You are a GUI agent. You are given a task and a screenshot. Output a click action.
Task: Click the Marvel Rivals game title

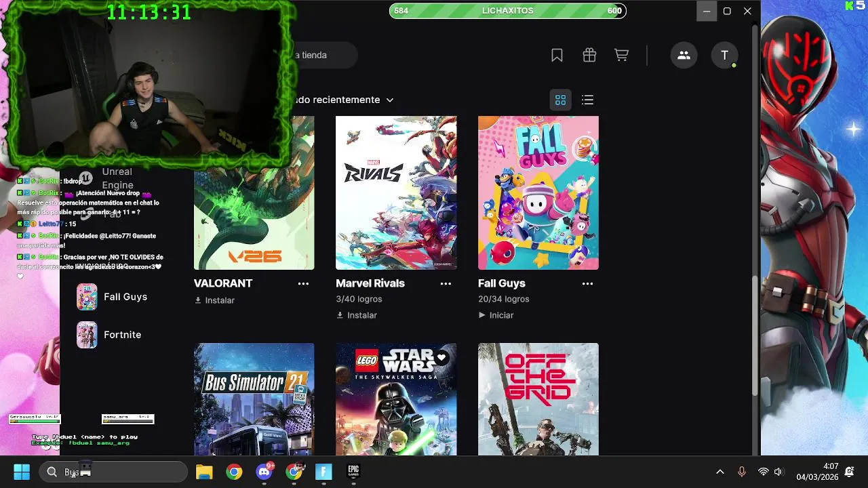[x=370, y=283]
